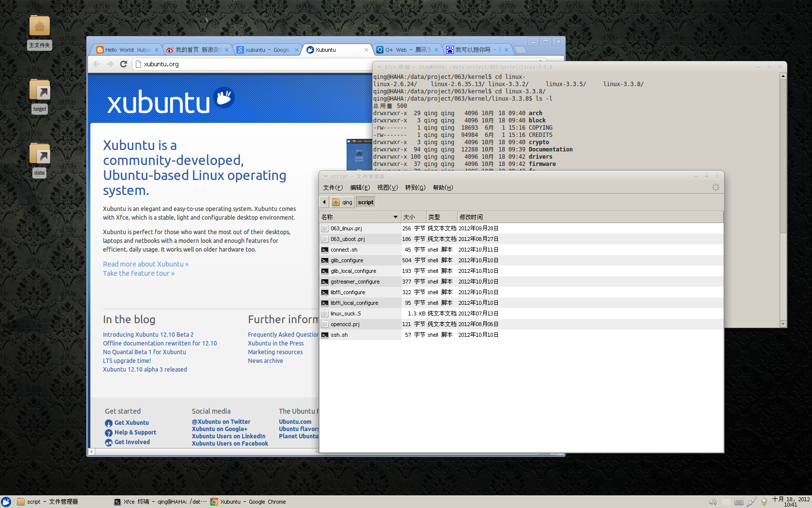Click the Help & Support icon
Screen dimensions: 812x508
[x=109, y=433]
